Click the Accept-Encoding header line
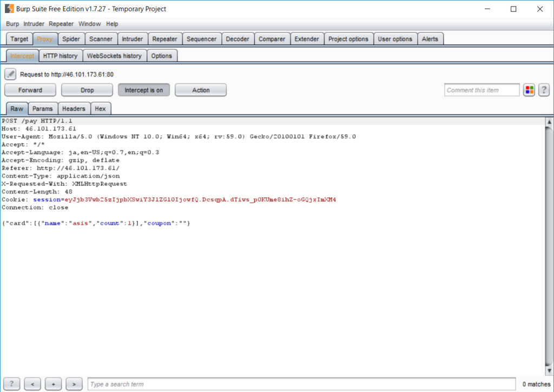This screenshot has width=554, height=392. [x=61, y=161]
